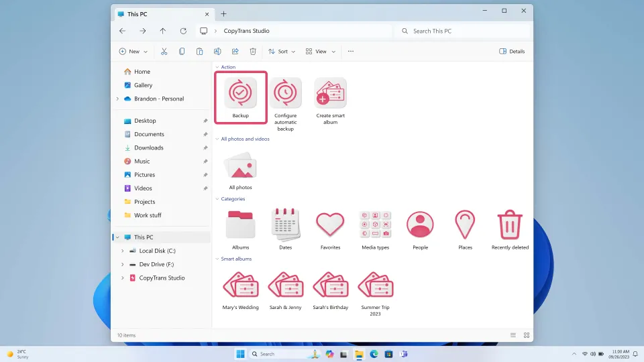This screenshot has height=362, width=644.
Task: Click the taskbar Search box
Action: tap(284, 354)
